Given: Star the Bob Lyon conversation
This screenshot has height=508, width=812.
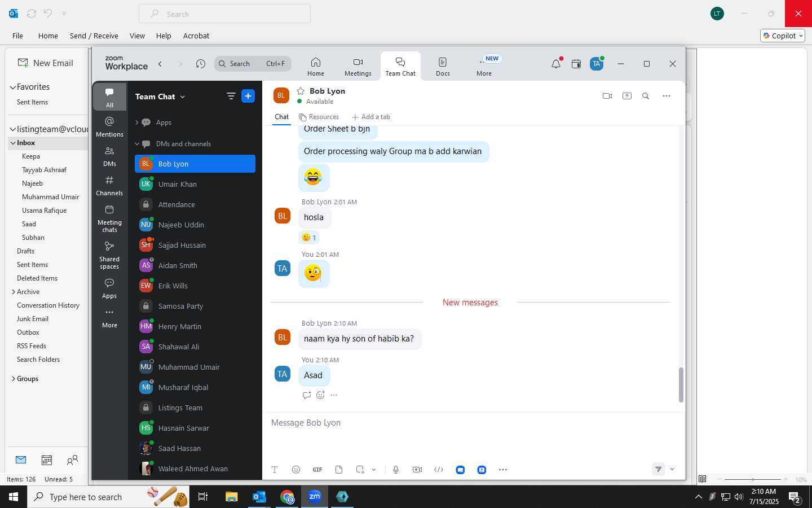Looking at the screenshot, I should (301, 91).
